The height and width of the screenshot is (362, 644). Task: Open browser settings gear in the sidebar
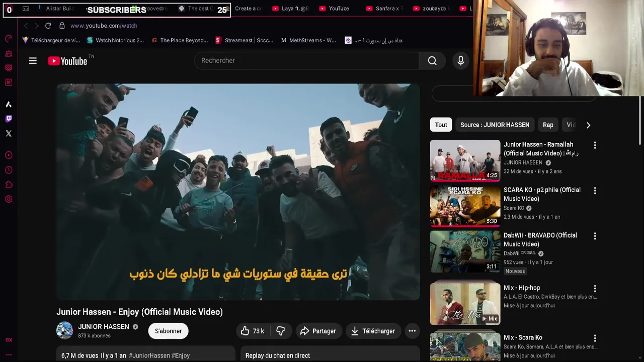(x=9, y=199)
